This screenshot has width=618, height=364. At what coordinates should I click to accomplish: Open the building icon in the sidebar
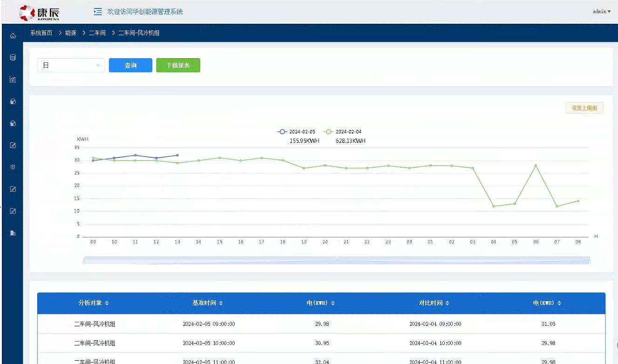[13, 233]
